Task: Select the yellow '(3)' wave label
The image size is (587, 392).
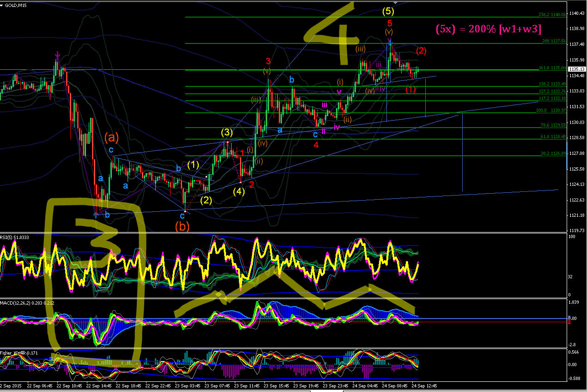Action: point(226,133)
